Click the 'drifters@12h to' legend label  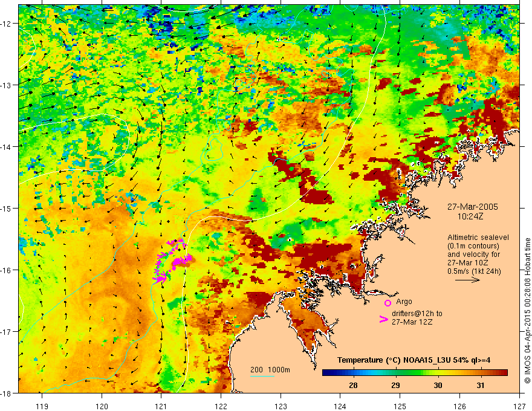(x=417, y=314)
